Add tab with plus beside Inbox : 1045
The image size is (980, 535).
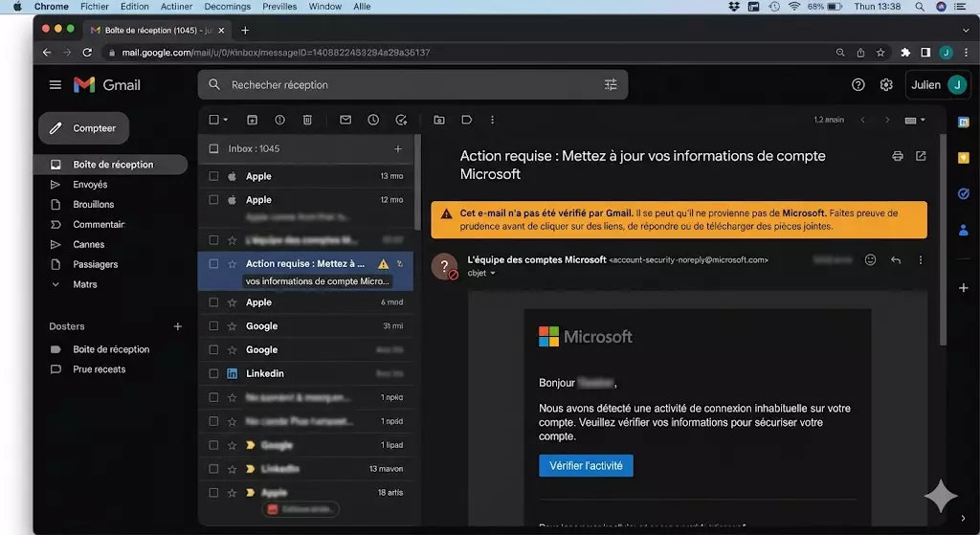397,148
